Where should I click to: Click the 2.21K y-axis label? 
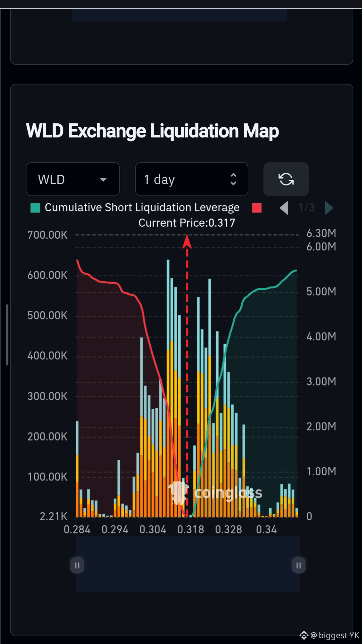click(x=54, y=517)
